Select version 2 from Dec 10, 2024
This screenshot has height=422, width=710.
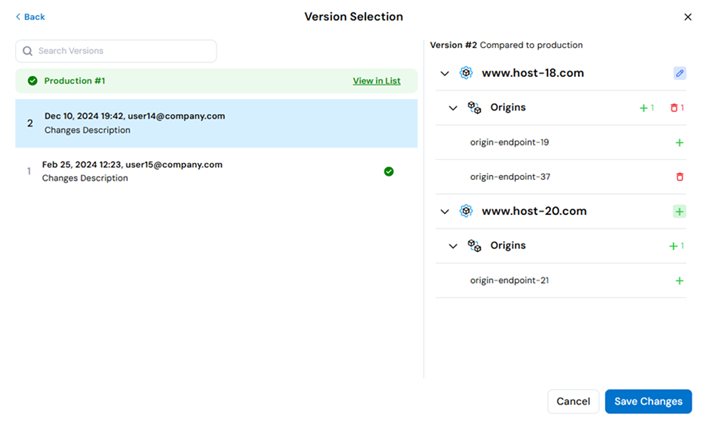pyautogui.click(x=216, y=123)
